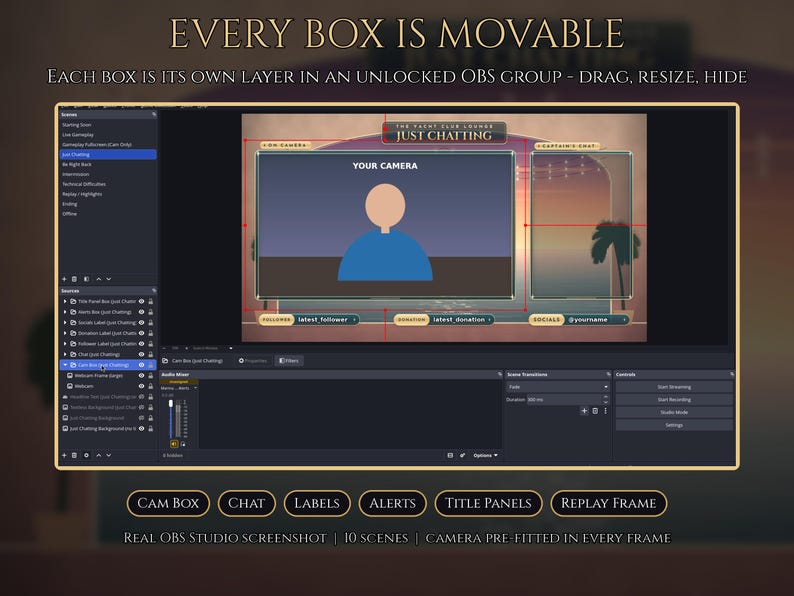The width and height of the screenshot is (794, 596).
Task: Delete source using Sources panel trash icon
Action: point(74,455)
